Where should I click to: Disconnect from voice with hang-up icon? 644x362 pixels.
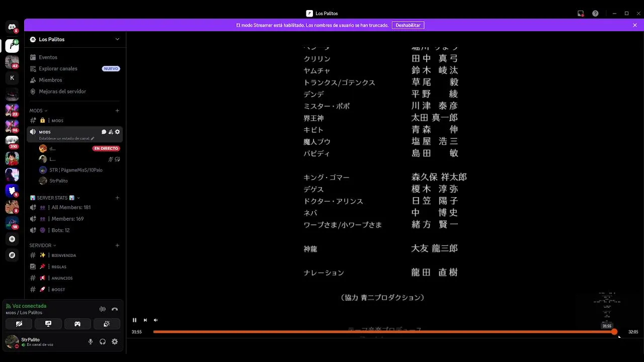(115, 309)
